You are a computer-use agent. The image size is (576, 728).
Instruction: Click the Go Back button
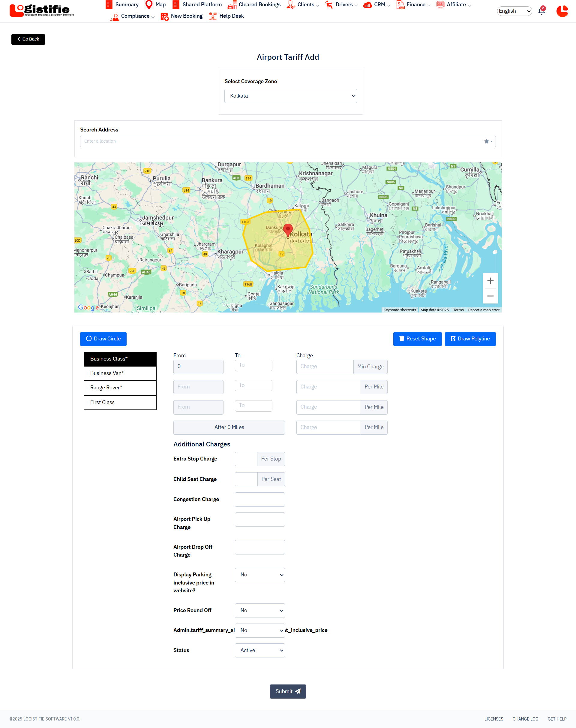(x=28, y=39)
